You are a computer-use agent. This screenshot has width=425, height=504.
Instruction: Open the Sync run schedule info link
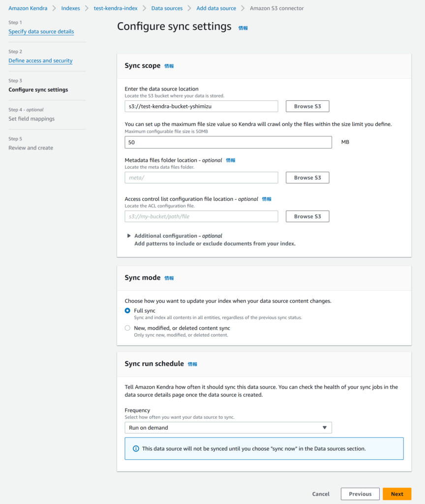pyautogui.click(x=192, y=364)
